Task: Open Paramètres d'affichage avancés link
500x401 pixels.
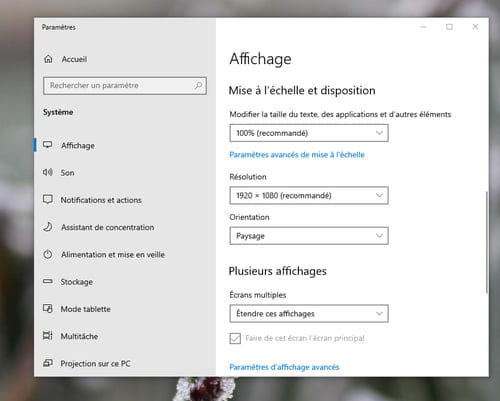Action: [x=284, y=367]
